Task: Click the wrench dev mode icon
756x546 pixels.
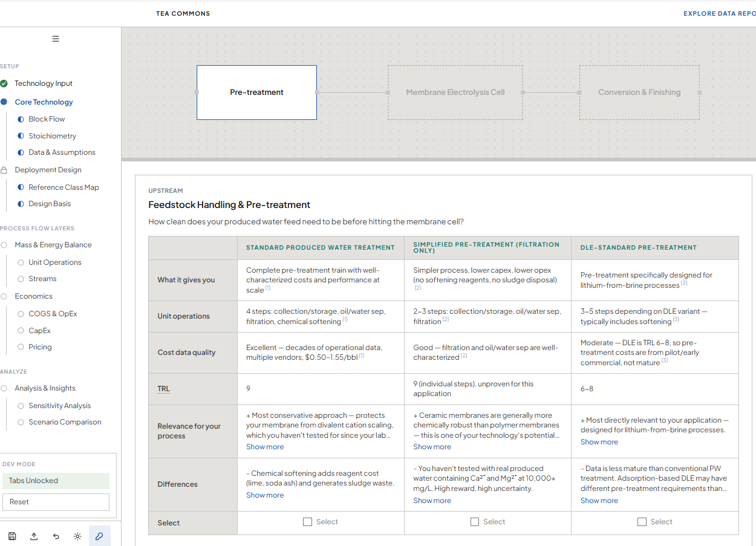Action: (x=100, y=536)
